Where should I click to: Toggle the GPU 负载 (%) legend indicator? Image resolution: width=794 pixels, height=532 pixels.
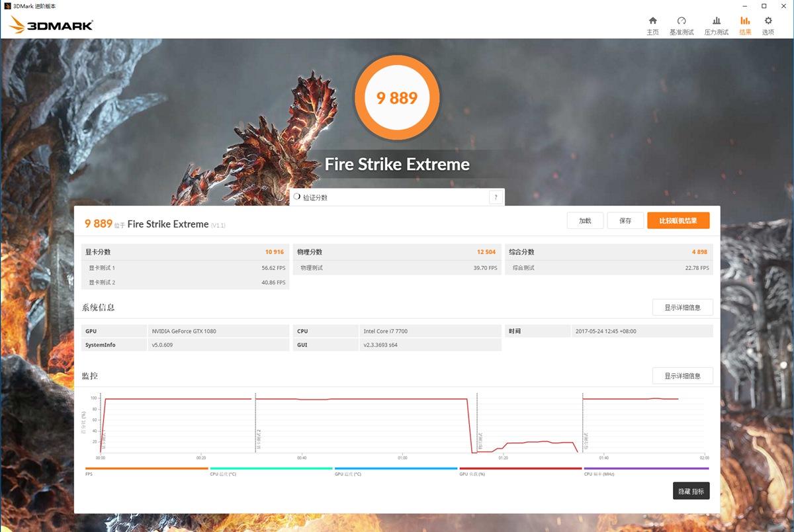pos(520,468)
